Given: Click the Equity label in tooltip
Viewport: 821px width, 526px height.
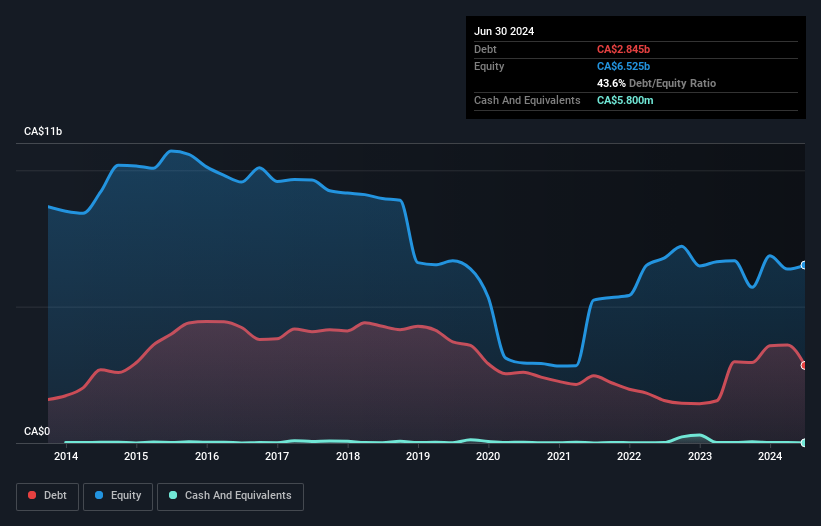Looking at the screenshot, I should tap(489, 66).
